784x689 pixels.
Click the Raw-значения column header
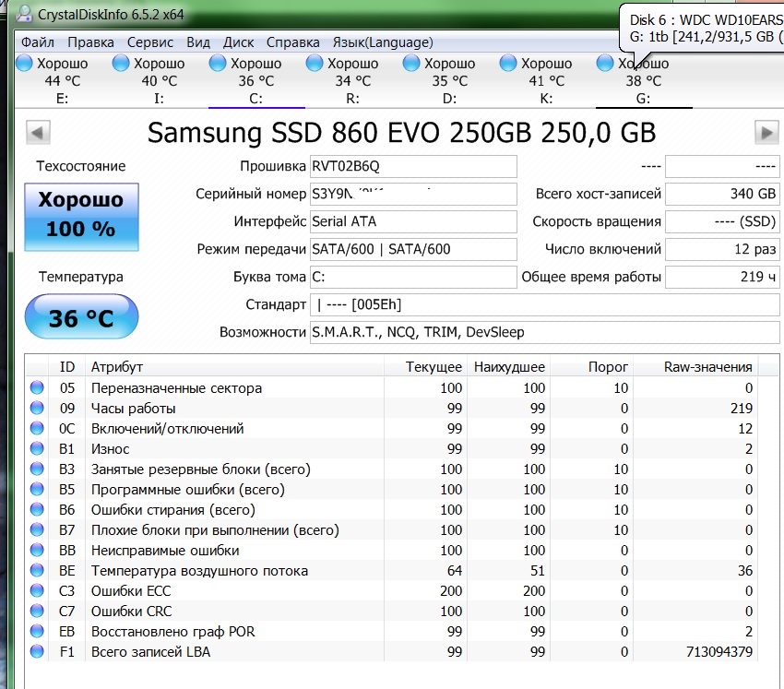pyautogui.click(x=696, y=366)
